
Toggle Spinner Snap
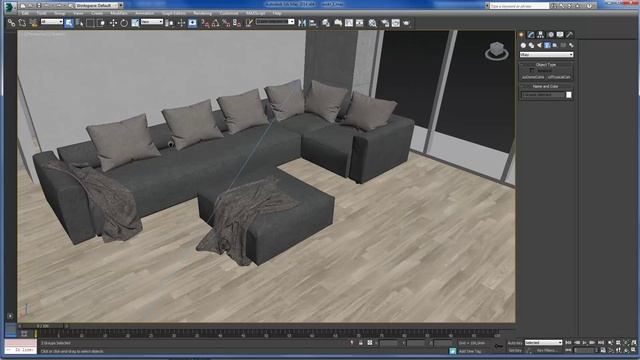(x=237, y=23)
